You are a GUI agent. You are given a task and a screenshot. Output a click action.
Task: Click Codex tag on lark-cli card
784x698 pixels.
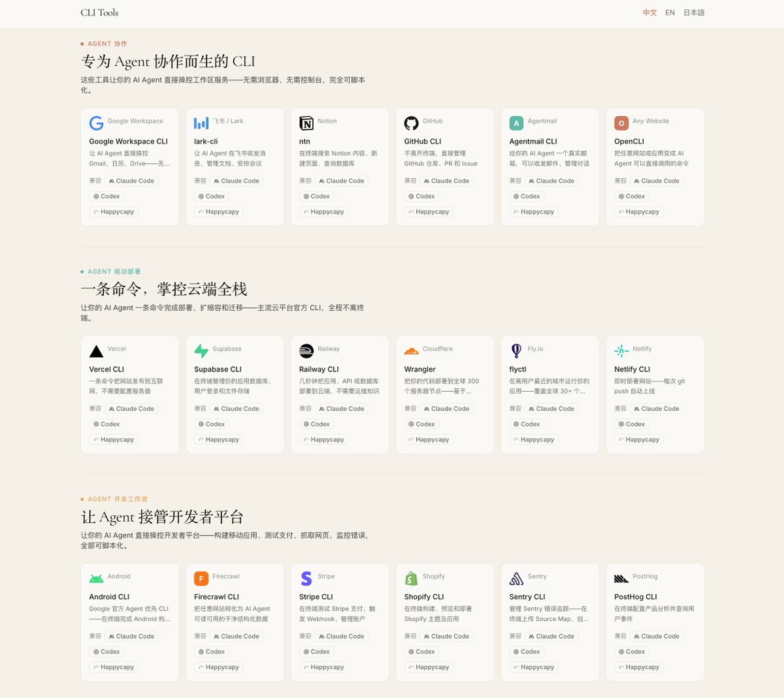(x=212, y=197)
